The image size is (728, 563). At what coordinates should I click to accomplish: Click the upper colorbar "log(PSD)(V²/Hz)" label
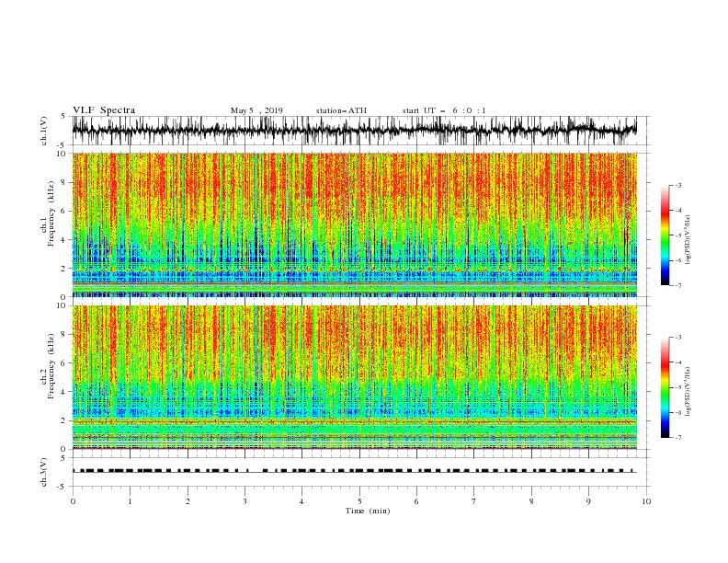[688, 240]
